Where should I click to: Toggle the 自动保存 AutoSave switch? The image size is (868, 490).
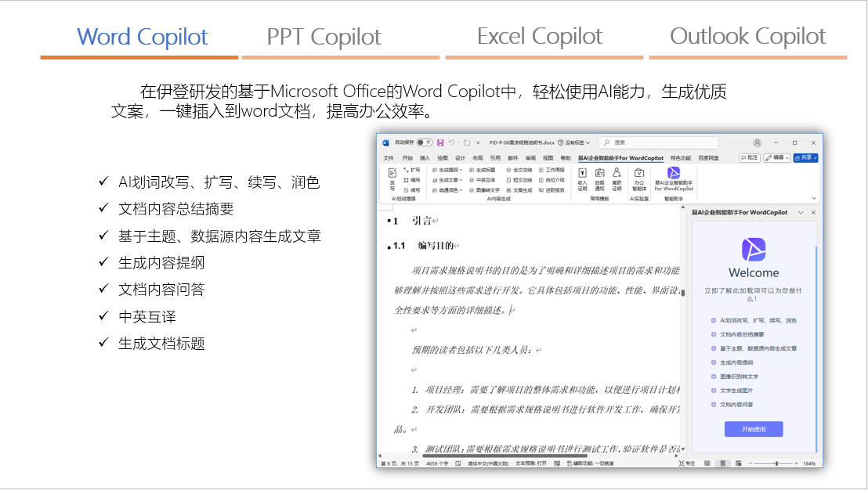[x=425, y=142]
